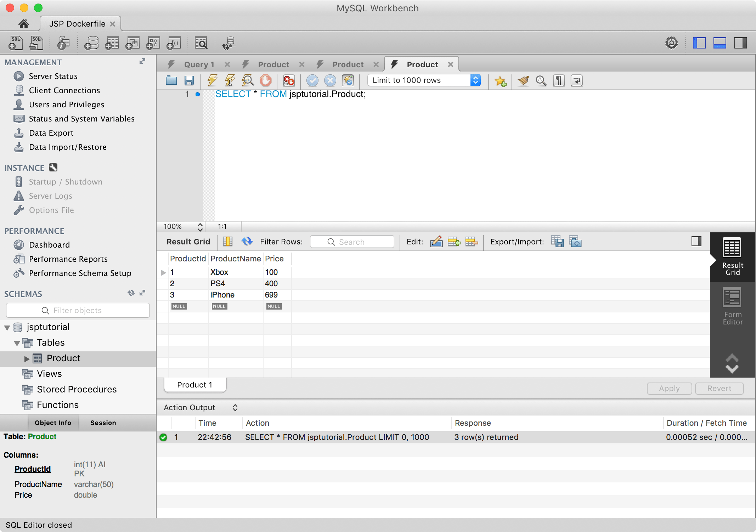Expand the Management section panel

click(x=142, y=61)
